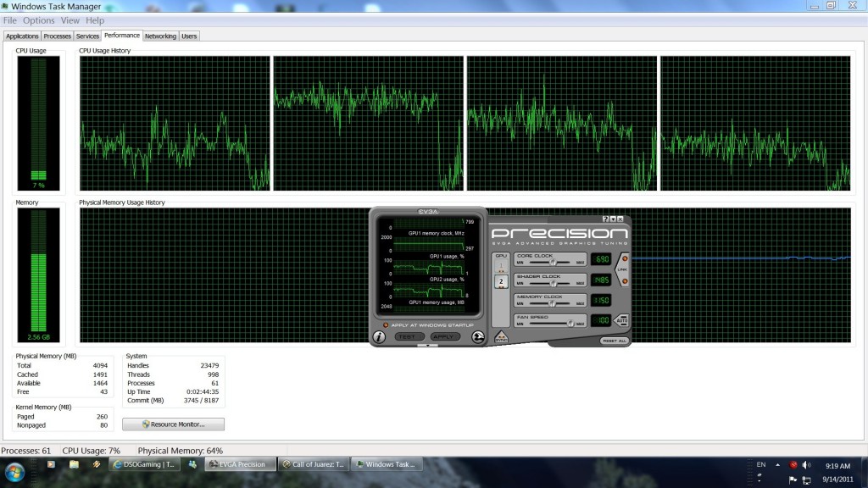Click the Resource Monitor button
Viewport: 868px width, 488px height.
coord(173,424)
